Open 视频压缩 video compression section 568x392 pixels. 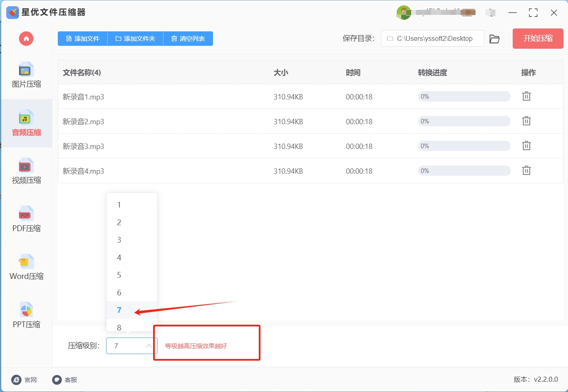point(26,171)
